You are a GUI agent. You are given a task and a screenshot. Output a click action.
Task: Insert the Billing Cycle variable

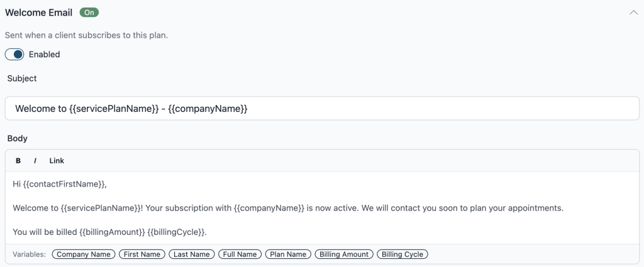point(402,254)
